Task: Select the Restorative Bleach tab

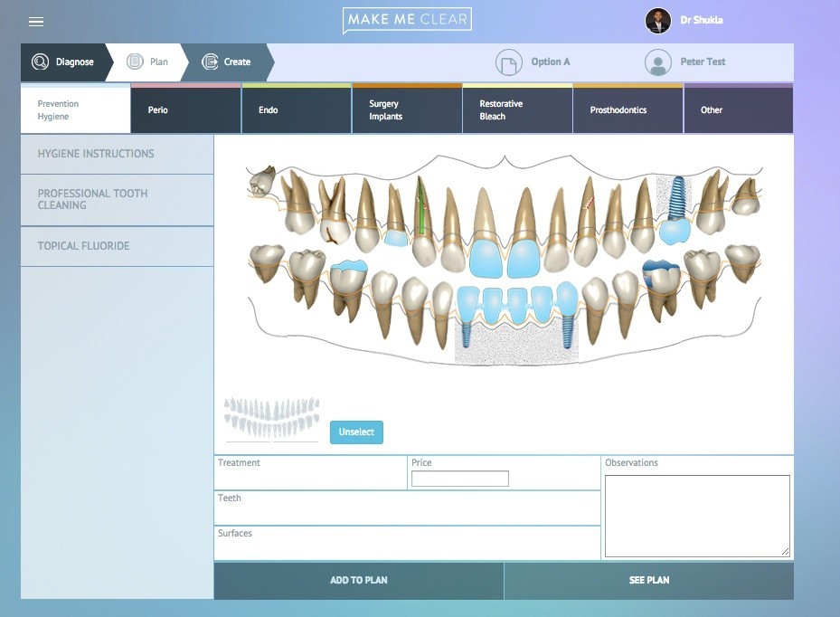Action: click(x=517, y=110)
